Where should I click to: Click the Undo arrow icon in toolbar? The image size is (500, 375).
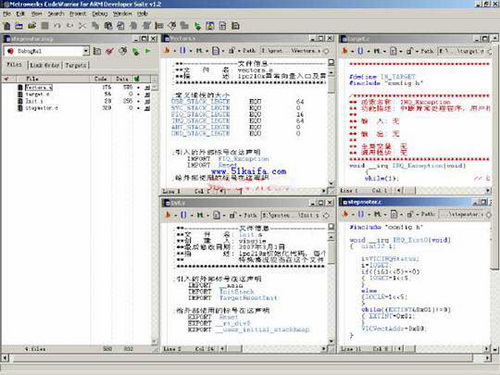point(57,26)
